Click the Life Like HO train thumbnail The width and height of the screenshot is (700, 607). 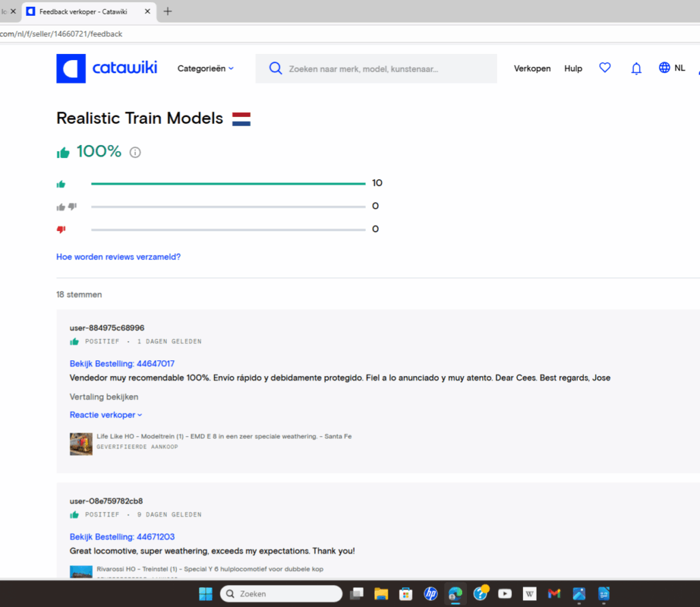[x=81, y=444]
